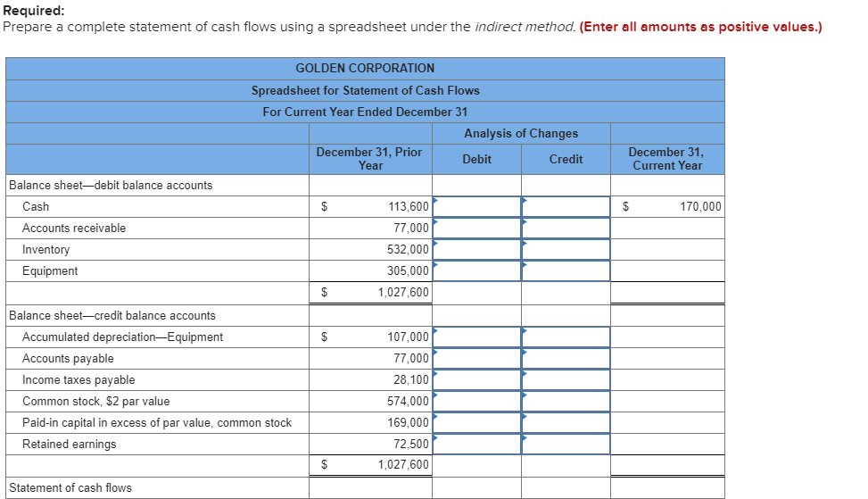
Task: Click Accumulated depreciation—Equipment Credit field
Action: coord(566,337)
